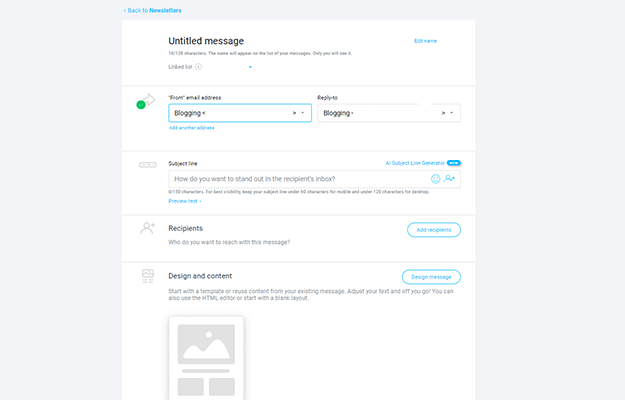Click the personalization person icon in subject field
This screenshot has width=625, height=400.
[450, 178]
